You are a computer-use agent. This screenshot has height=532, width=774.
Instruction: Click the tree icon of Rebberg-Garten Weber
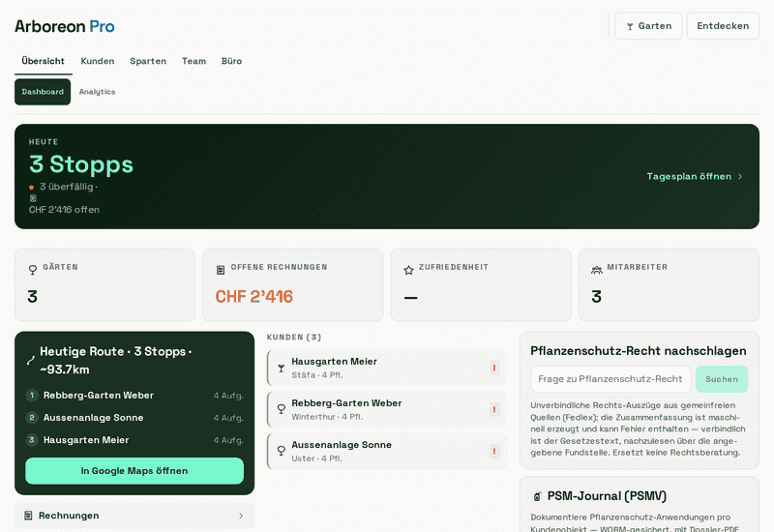pyautogui.click(x=281, y=409)
